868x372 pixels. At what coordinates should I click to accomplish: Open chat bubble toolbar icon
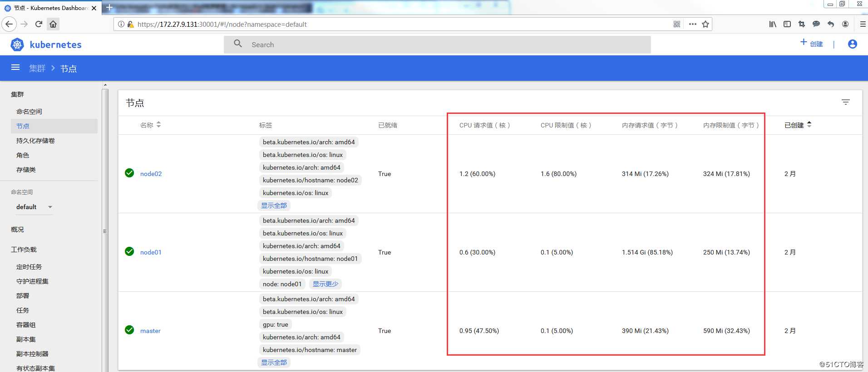[x=816, y=24]
